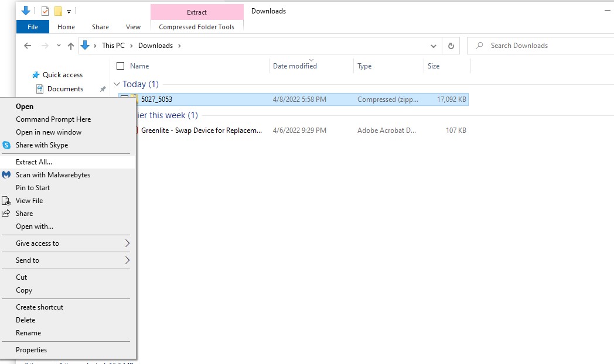The image size is (614, 364).
Task: Expand the Give access to submenu
Action: (127, 243)
